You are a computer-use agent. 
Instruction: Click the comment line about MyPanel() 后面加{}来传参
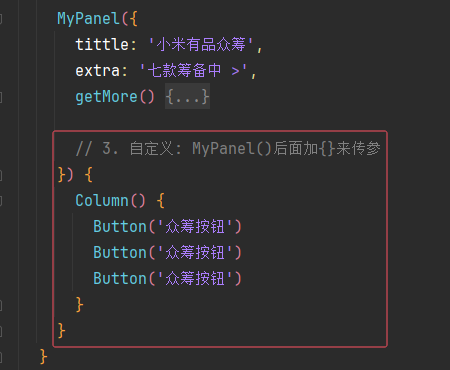pos(228,149)
